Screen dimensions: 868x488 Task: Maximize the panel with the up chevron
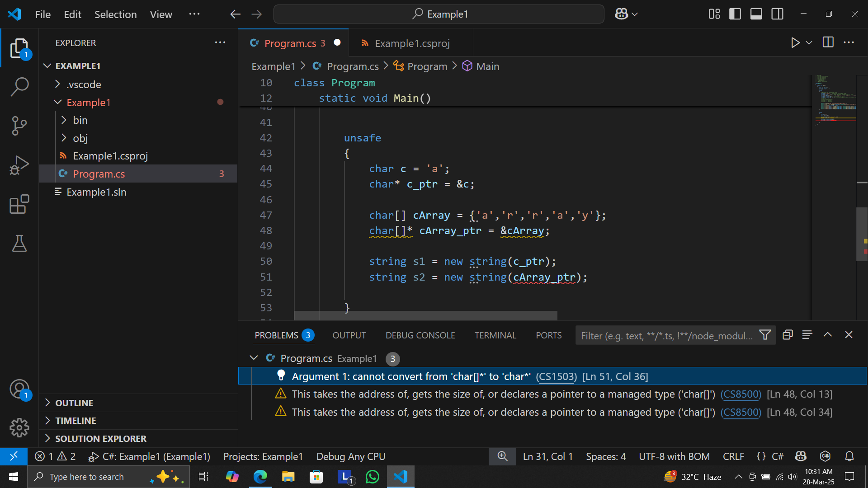(x=828, y=335)
